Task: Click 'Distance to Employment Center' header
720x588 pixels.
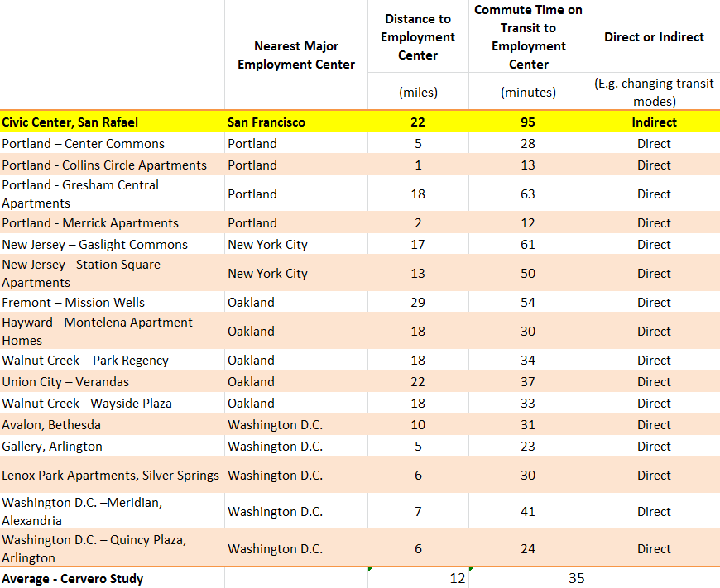Action: (418, 36)
